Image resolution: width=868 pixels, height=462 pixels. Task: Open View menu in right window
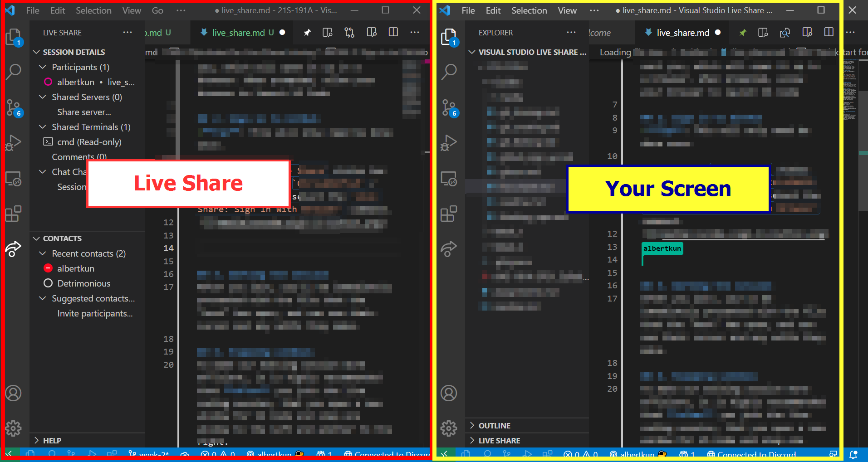coord(567,10)
